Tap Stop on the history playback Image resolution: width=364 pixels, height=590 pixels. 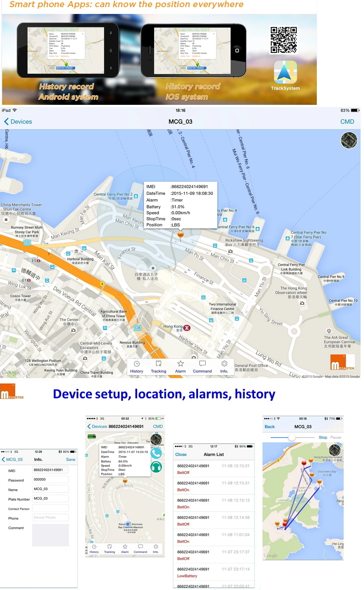point(323,437)
